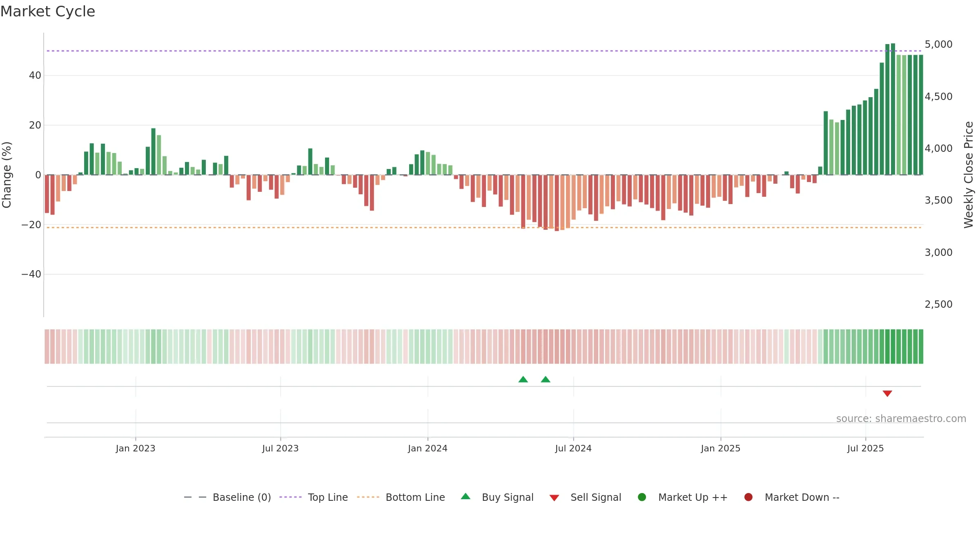This screenshot has width=980, height=551.
Task: Click the −20 label on the change axis
Action: click(x=31, y=224)
